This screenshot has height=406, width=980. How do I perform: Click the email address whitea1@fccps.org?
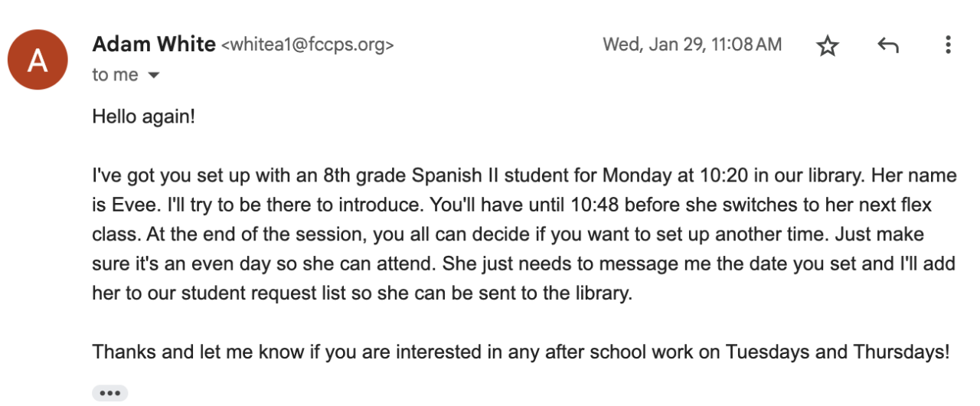click(307, 45)
